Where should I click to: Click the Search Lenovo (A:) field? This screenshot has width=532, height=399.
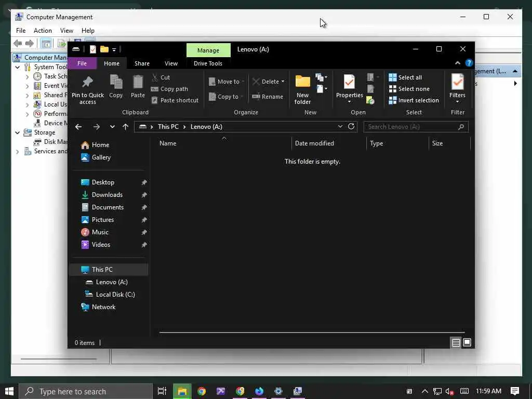[x=416, y=127]
